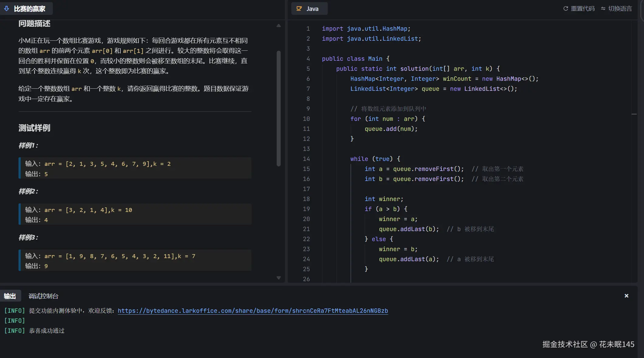
Task: Click line number 22 else line gutter
Action: coord(306,239)
